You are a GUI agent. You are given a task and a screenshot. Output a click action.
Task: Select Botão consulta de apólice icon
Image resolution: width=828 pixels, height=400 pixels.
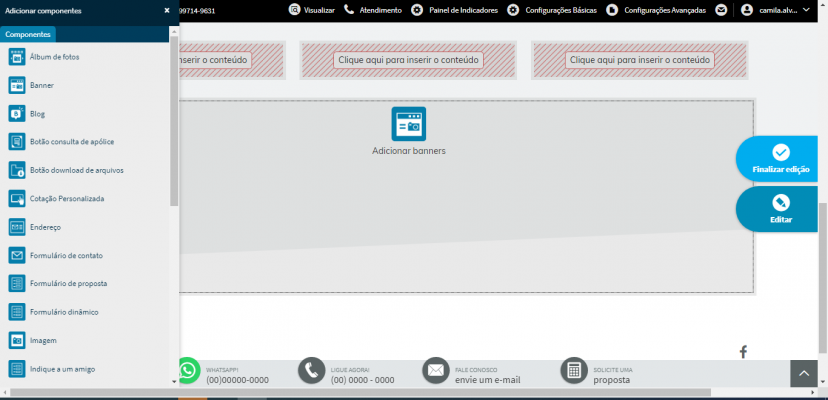pos(17,142)
